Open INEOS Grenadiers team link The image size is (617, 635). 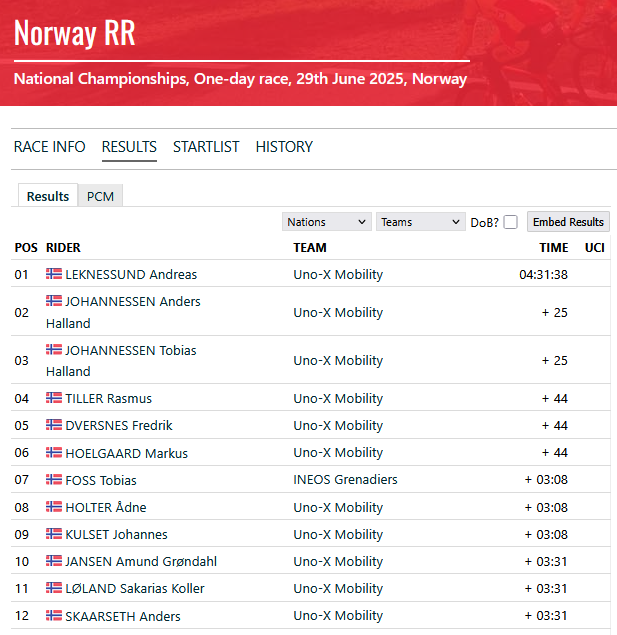pyautogui.click(x=345, y=479)
